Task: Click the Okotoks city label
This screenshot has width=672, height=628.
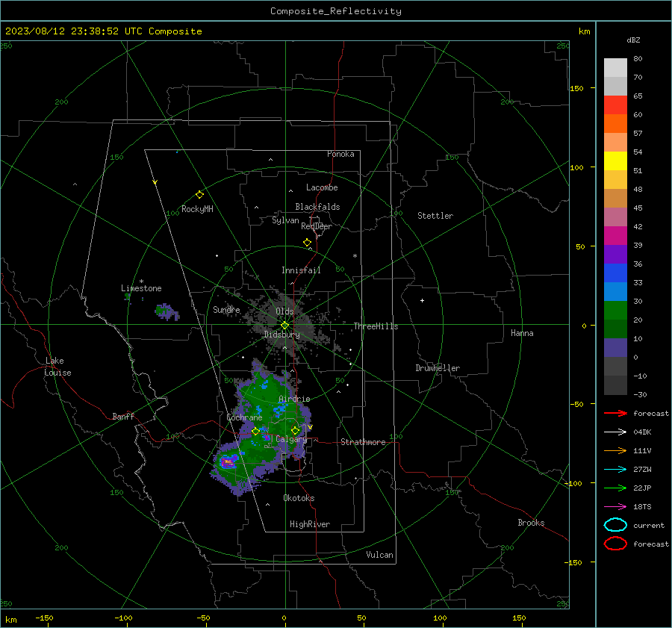Action: 299,498
